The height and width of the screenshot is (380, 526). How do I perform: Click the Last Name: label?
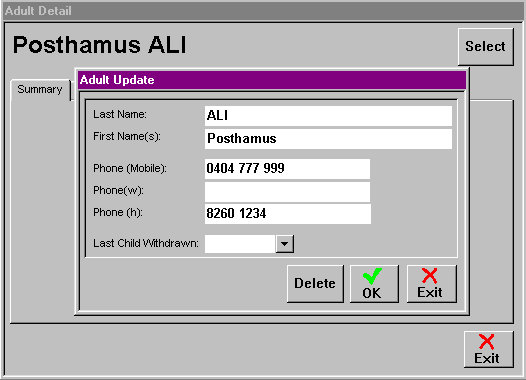[120, 114]
